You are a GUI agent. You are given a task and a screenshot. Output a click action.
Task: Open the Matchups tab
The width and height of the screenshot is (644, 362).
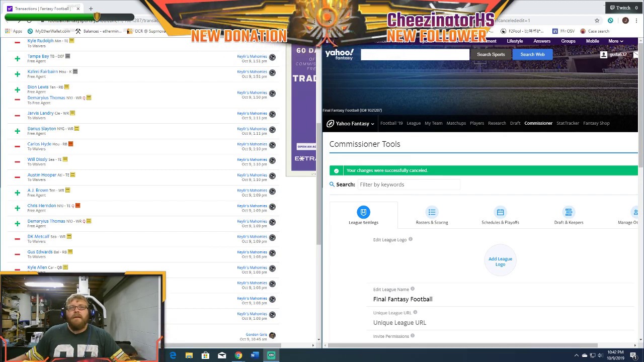click(456, 123)
